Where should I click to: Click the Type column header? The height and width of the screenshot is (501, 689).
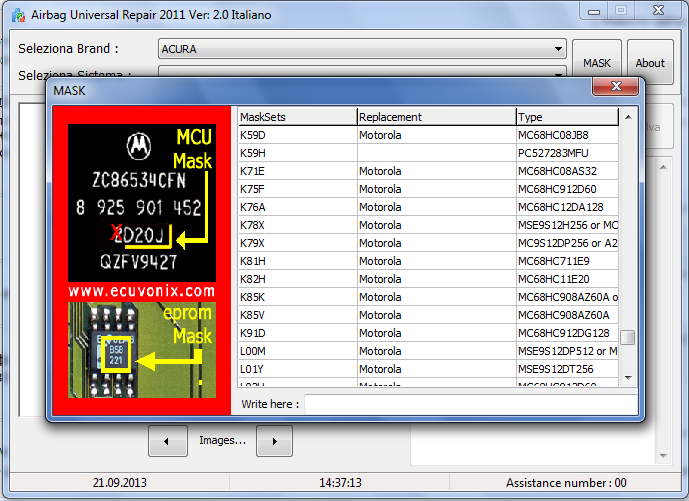[x=567, y=117]
